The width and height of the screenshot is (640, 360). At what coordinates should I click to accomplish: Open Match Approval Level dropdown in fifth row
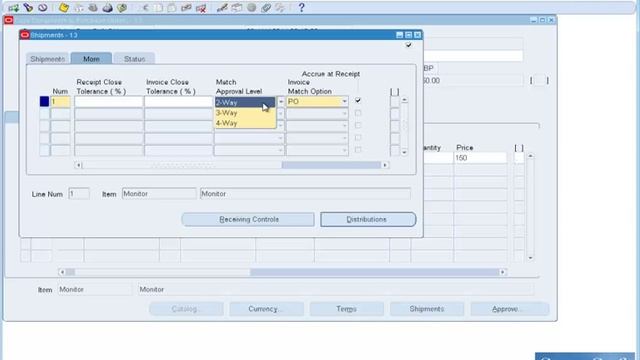[280, 150]
